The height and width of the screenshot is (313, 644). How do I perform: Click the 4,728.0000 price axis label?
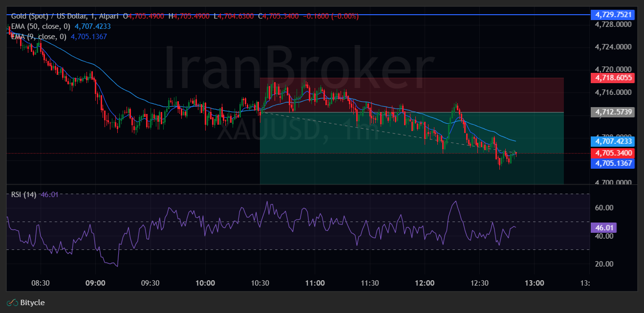click(614, 24)
